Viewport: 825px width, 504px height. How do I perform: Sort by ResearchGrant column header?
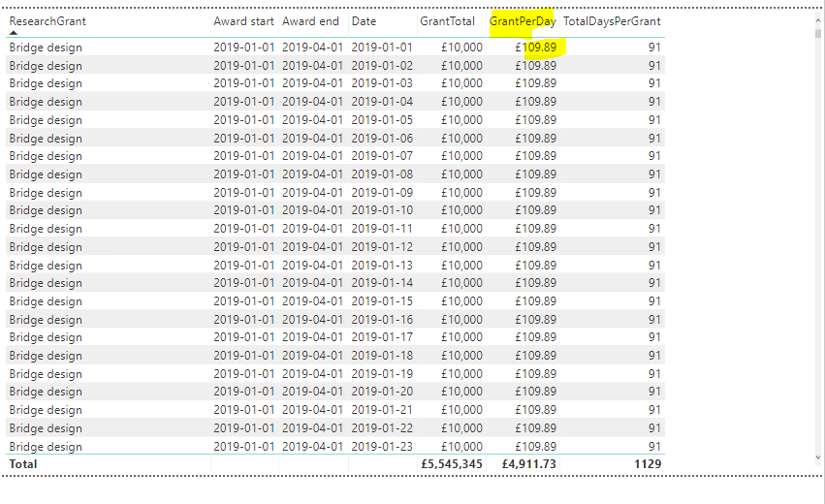[48, 21]
